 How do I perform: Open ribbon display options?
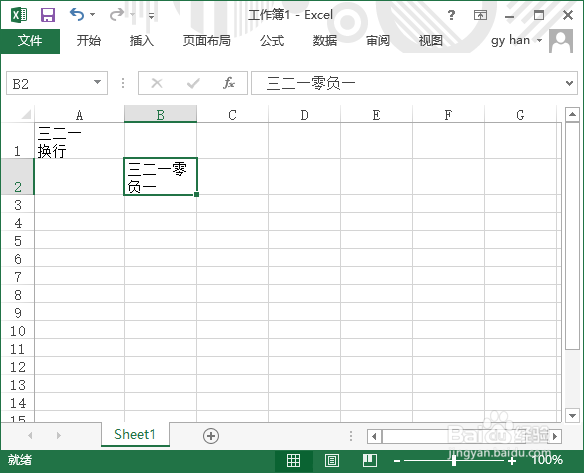pos(480,15)
